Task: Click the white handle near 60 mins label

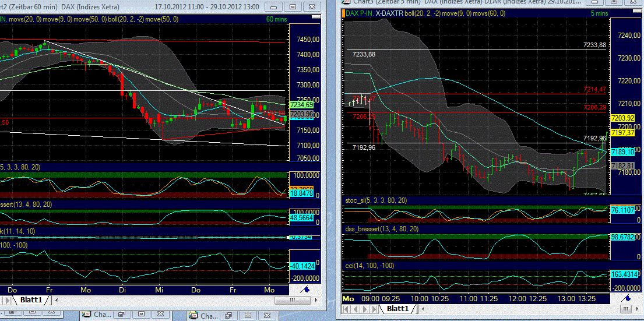Action: pos(316,16)
